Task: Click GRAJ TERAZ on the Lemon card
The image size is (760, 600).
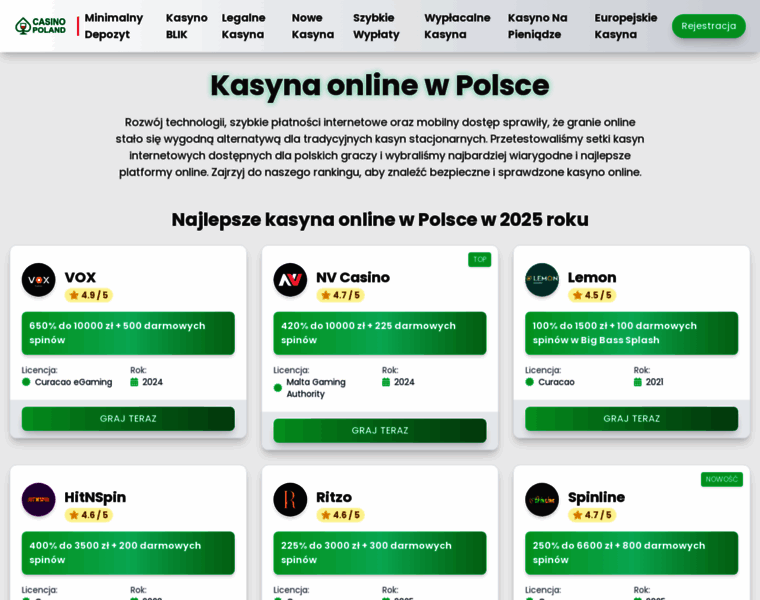Action: 632,419
